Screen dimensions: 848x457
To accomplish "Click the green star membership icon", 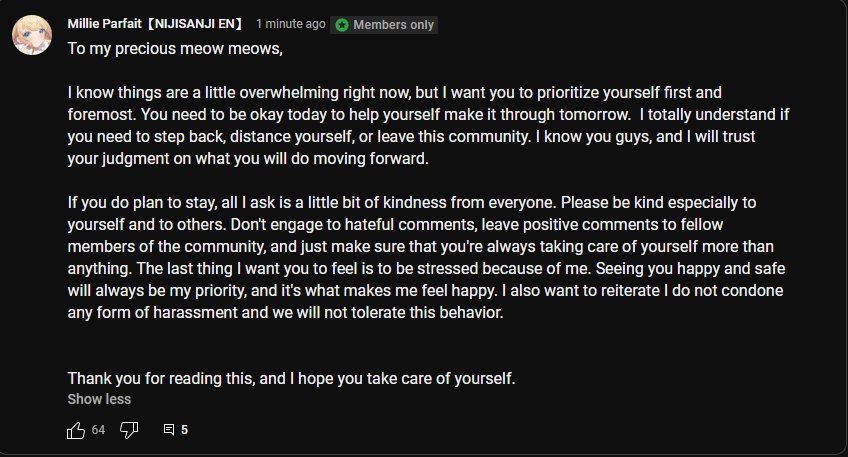I will 342,25.
